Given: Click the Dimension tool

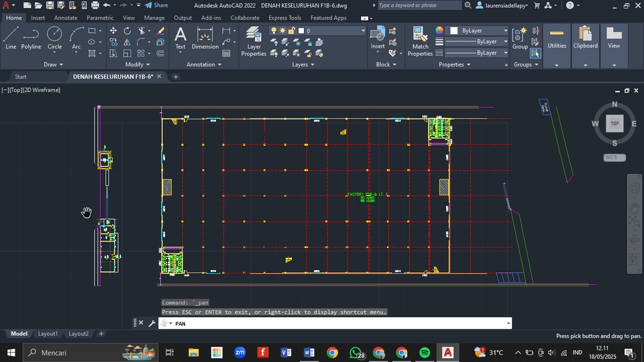Looking at the screenshot, I should coord(205,38).
